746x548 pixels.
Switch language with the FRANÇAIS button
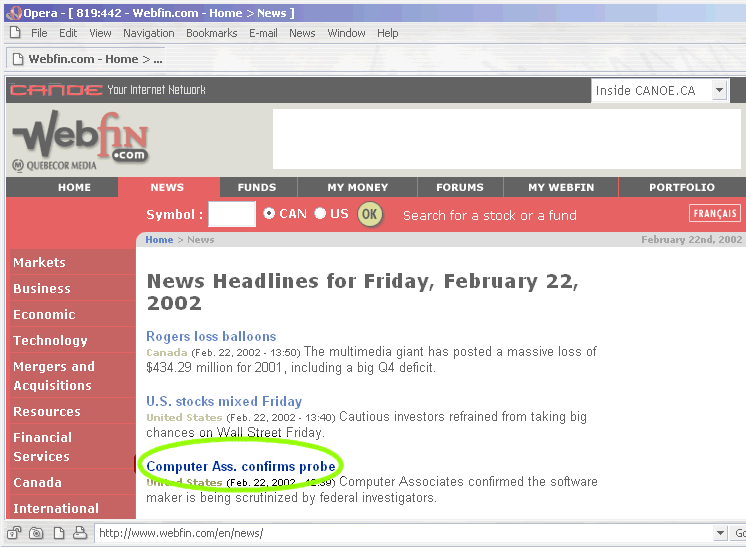click(715, 213)
